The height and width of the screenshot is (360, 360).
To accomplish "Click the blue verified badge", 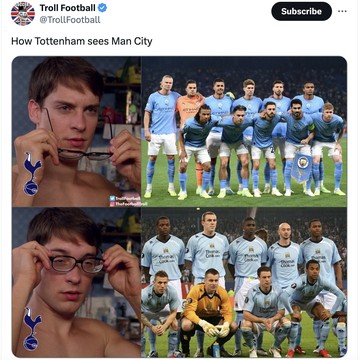I will tap(102, 8).
